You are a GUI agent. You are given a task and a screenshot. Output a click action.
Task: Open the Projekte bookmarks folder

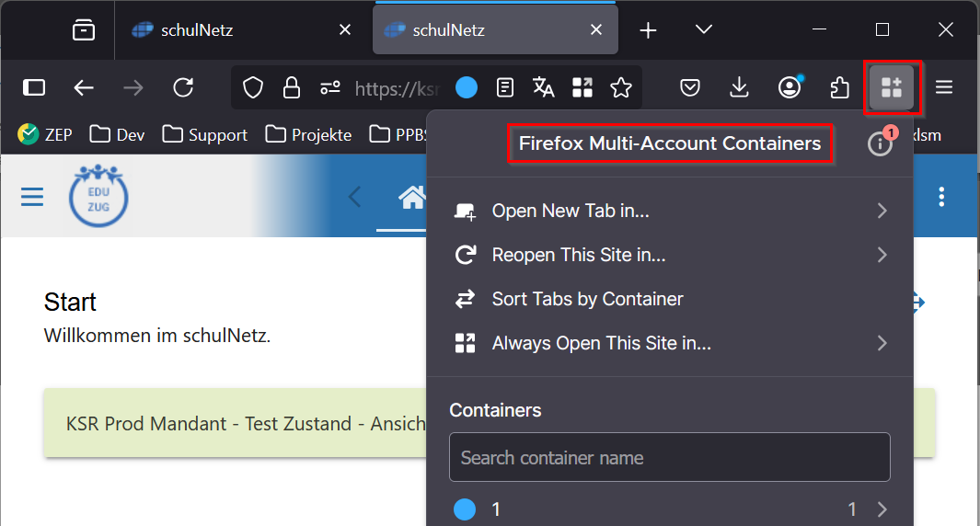308,134
